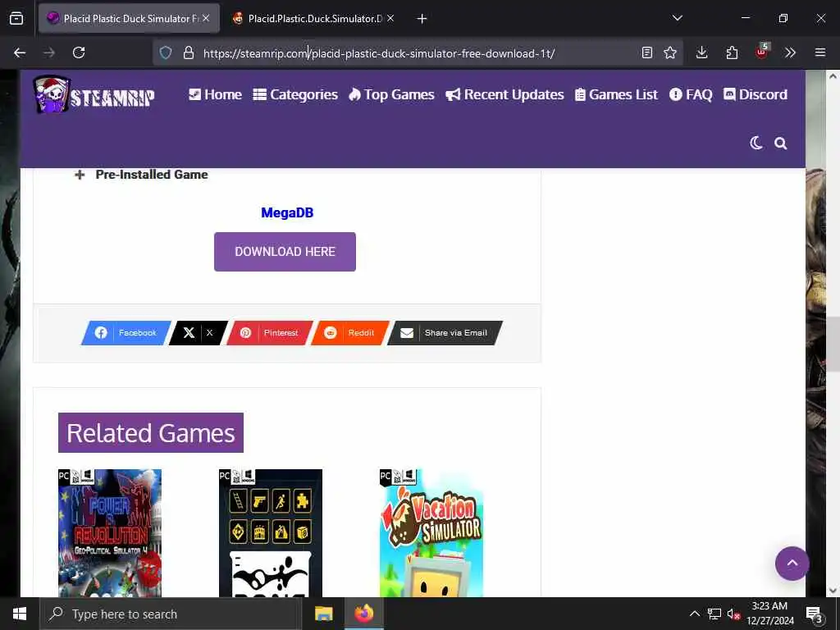Click the uBlock Origin extension icon
Screen dimensions: 840x630
762,52
